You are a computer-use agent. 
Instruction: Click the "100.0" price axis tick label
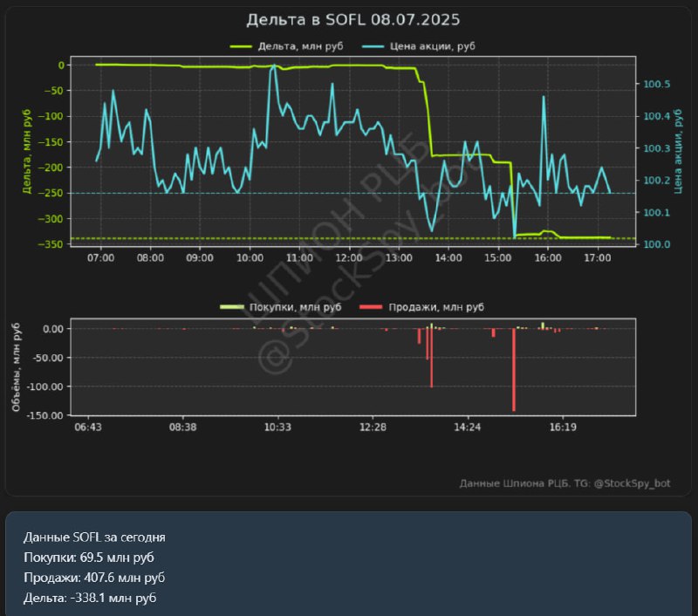pos(657,244)
